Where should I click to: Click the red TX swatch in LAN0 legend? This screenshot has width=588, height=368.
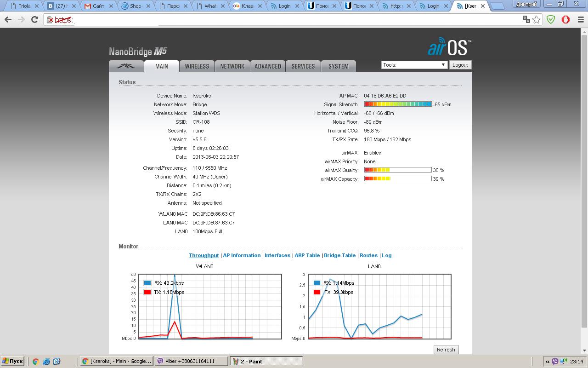click(x=317, y=292)
